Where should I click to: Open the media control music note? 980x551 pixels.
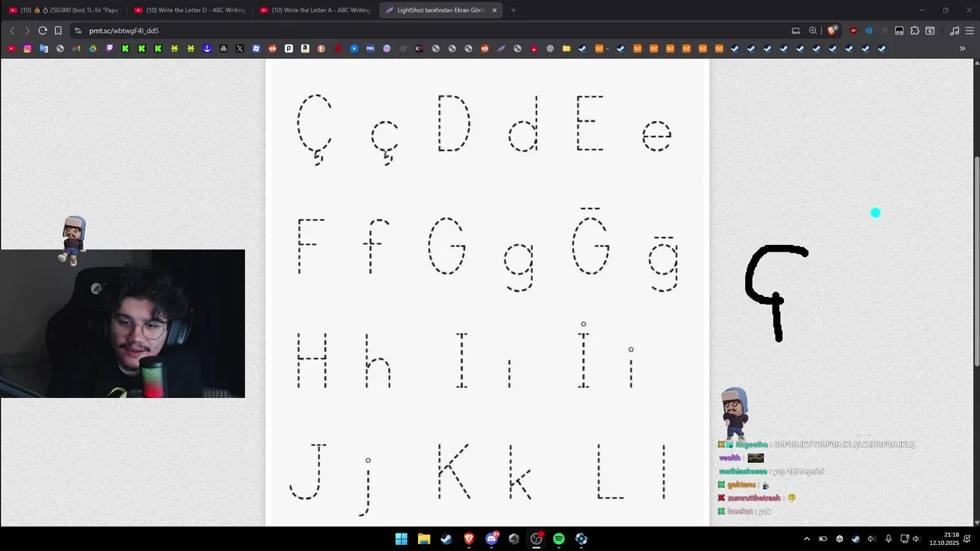click(954, 31)
